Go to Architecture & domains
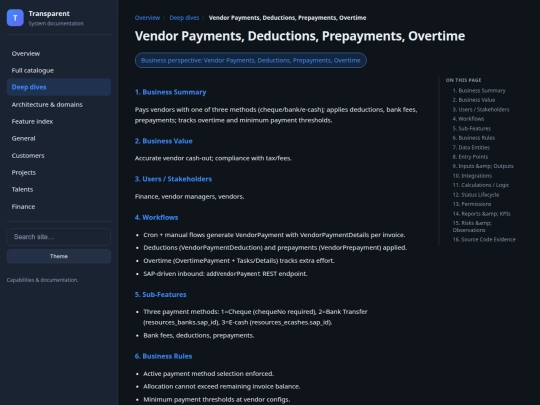The width and height of the screenshot is (540, 405). coord(59,104)
